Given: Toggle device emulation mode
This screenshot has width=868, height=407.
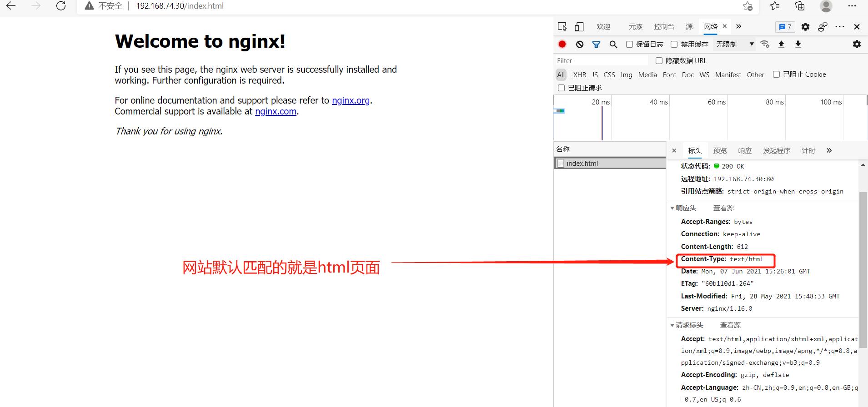Looking at the screenshot, I should pyautogui.click(x=579, y=27).
